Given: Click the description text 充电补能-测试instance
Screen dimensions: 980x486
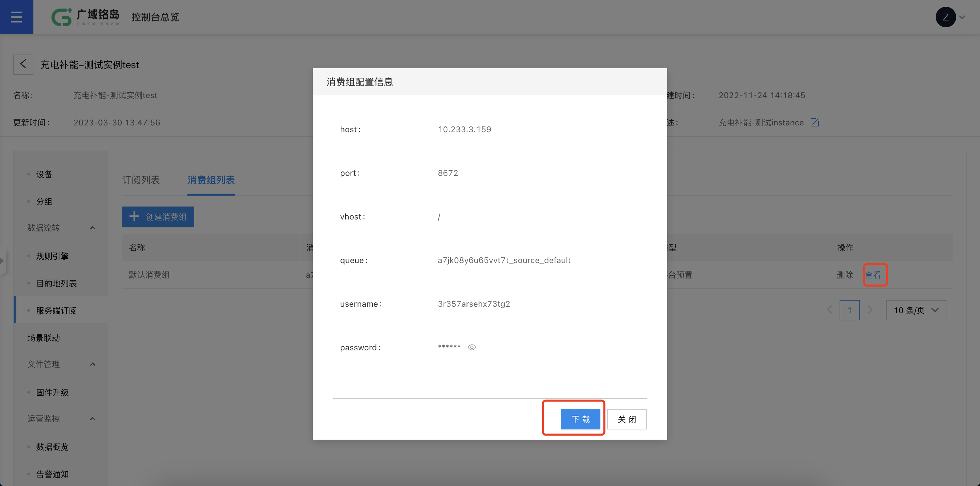Looking at the screenshot, I should pos(761,123).
